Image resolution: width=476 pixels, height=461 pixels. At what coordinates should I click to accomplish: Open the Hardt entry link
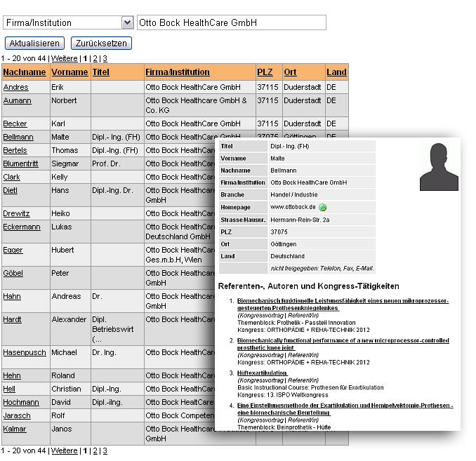(x=12, y=319)
